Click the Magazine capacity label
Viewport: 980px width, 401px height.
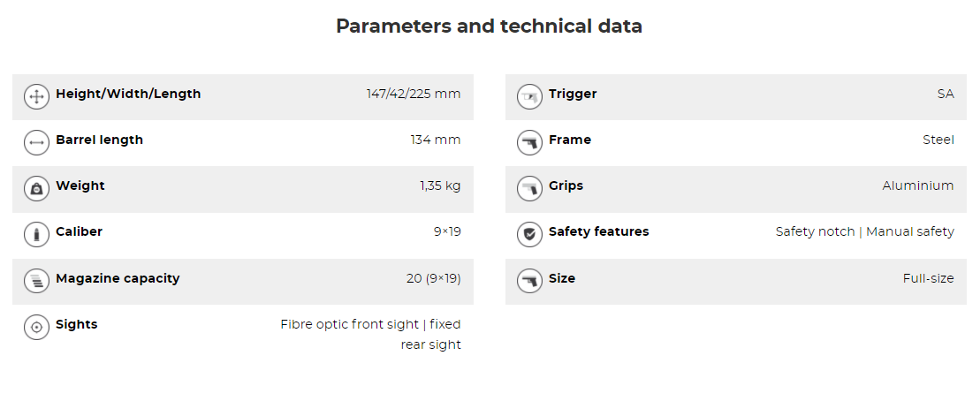[118, 278]
